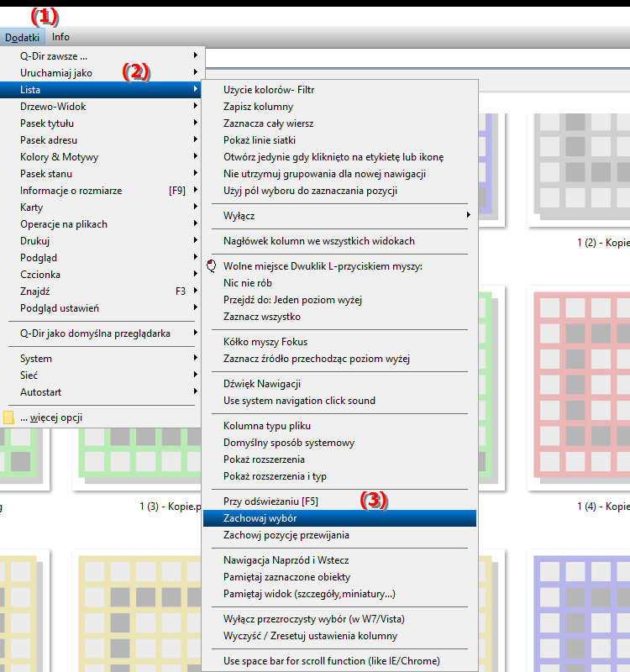Open Operacje na plikach submenu

click(x=102, y=224)
